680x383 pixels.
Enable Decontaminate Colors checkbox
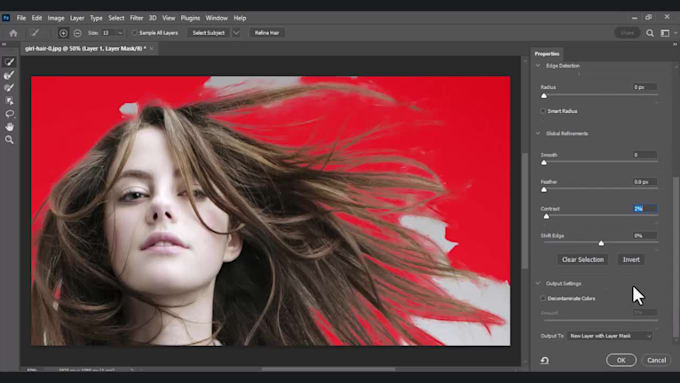coord(543,298)
